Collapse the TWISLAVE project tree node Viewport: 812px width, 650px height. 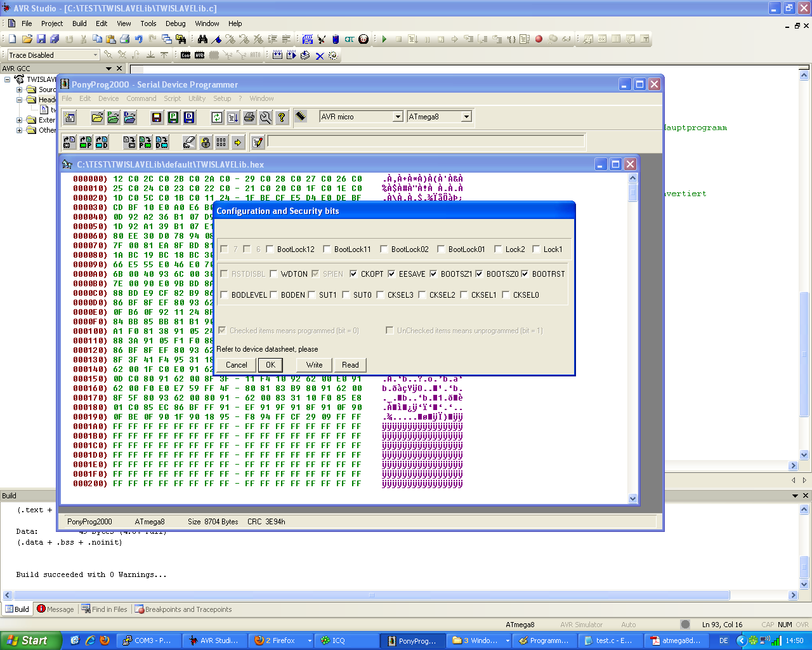click(8, 79)
